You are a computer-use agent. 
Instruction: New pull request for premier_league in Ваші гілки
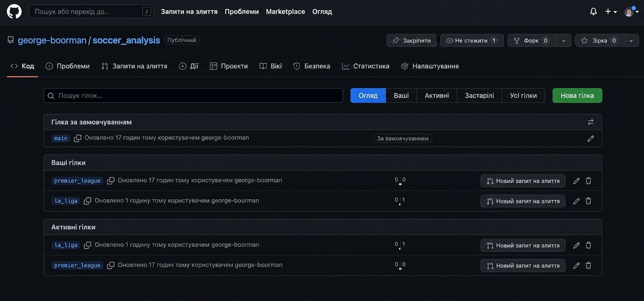(x=523, y=181)
